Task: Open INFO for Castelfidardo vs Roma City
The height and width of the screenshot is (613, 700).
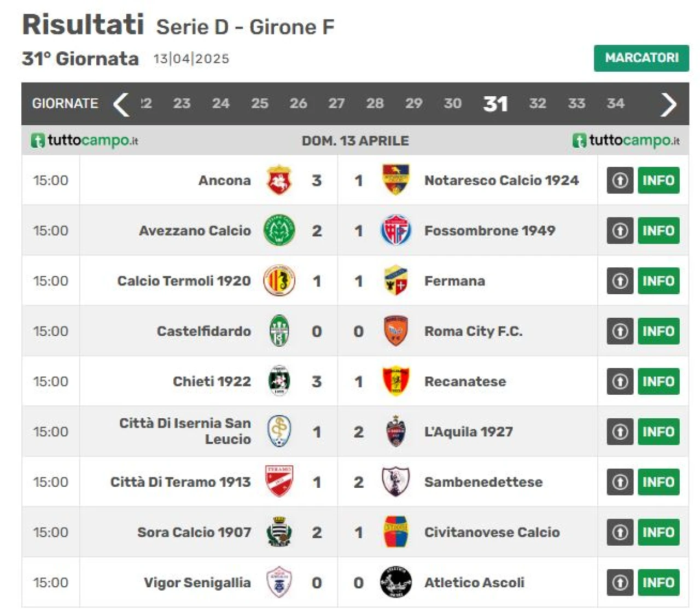Action: (658, 331)
